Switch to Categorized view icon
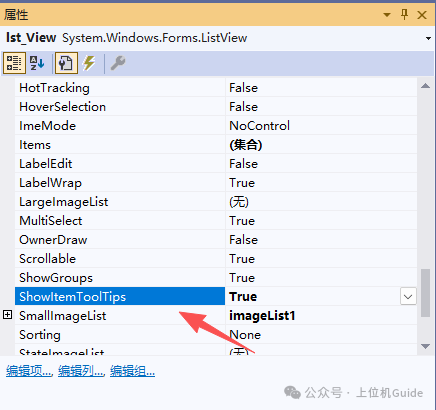This screenshot has height=410, width=436. click(x=14, y=63)
